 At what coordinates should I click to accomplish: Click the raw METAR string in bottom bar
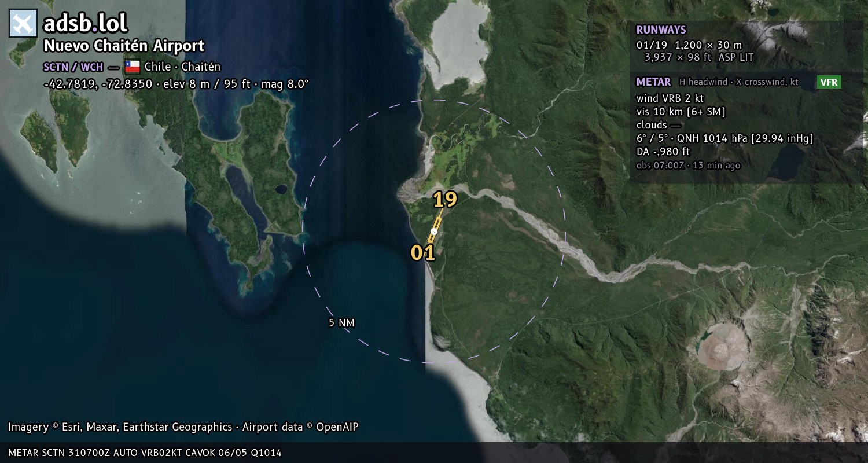(x=145, y=453)
